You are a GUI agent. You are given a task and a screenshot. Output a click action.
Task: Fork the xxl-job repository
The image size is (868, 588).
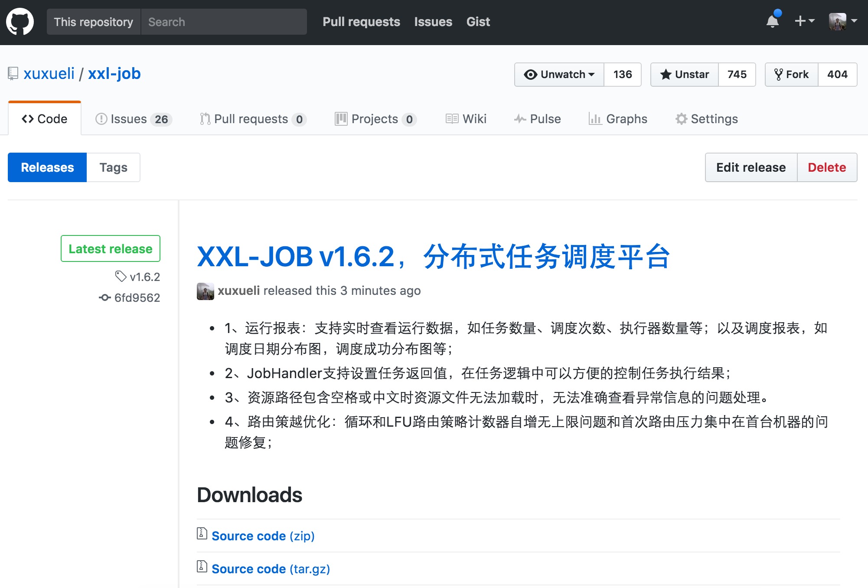tap(792, 75)
